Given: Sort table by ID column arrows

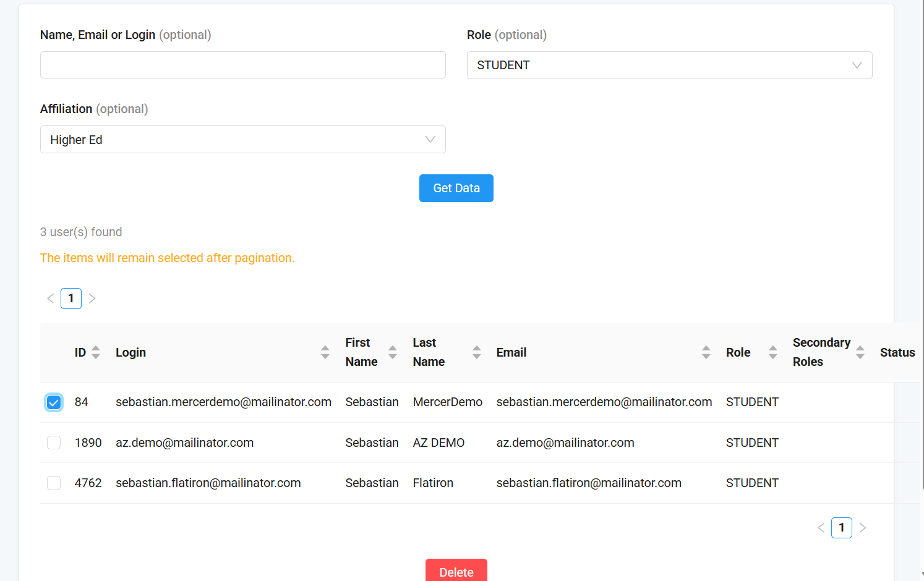Looking at the screenshot, I should click(96, 352).
